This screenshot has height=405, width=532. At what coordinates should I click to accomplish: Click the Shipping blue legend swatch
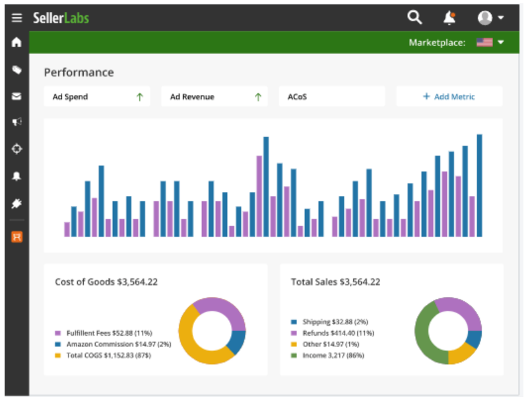[294, 322]
